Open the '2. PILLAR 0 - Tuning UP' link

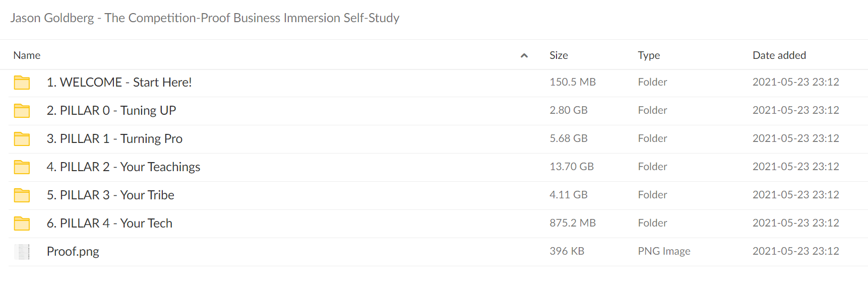pos(111,110)
